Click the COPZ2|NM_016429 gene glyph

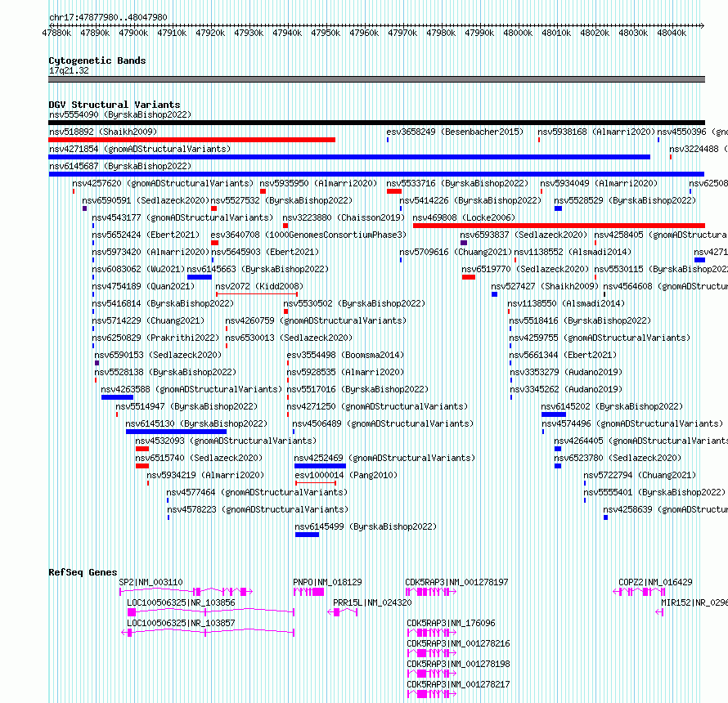[640, 592]
